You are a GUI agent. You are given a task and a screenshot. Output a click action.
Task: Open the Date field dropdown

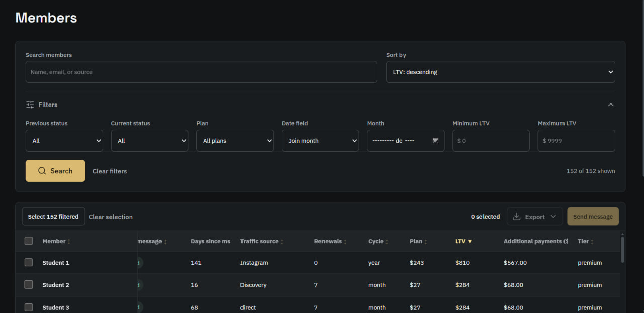(x=320, y=141)
